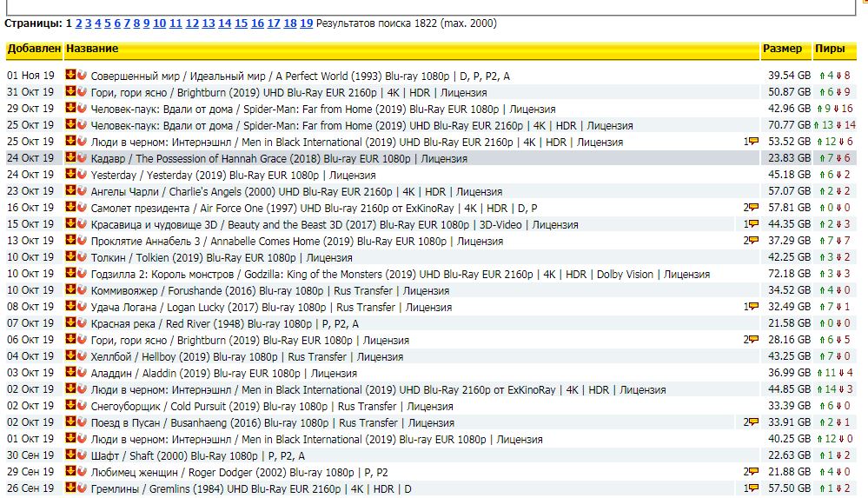Open the comments bubble for Air Force One
The width and height of the screenshot is (868, 498).
pyautogui.click(x=752, y=208)
